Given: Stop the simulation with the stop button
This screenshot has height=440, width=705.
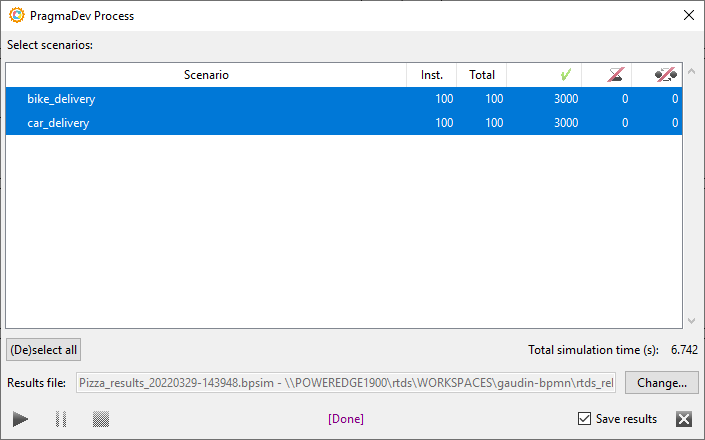Looking at the screenshot, I should pos(100,419).
